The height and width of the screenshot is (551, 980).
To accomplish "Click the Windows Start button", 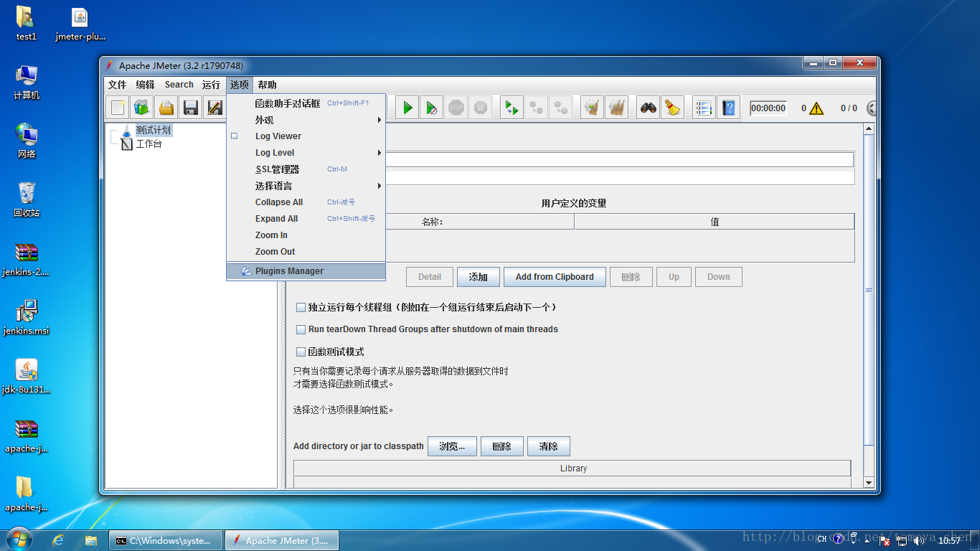I will tap(19, 540).
